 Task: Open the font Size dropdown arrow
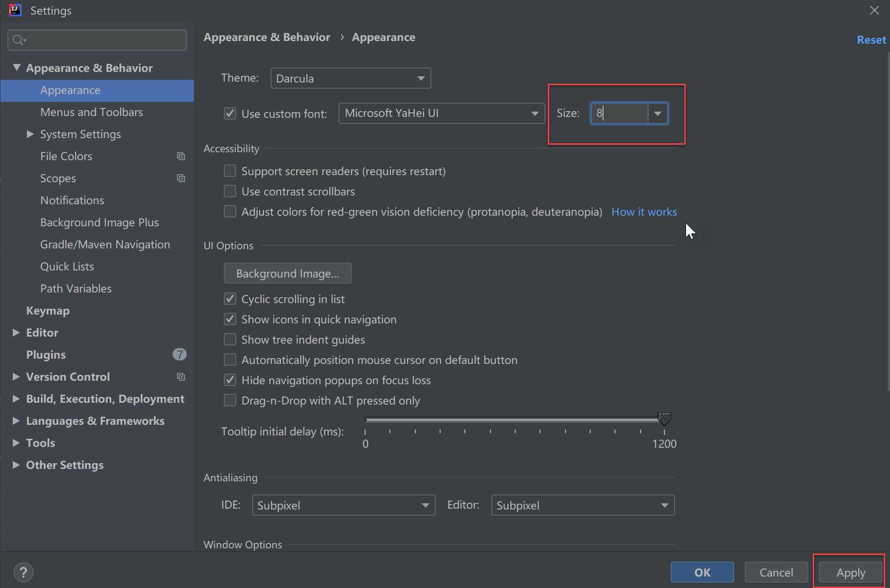658,113
